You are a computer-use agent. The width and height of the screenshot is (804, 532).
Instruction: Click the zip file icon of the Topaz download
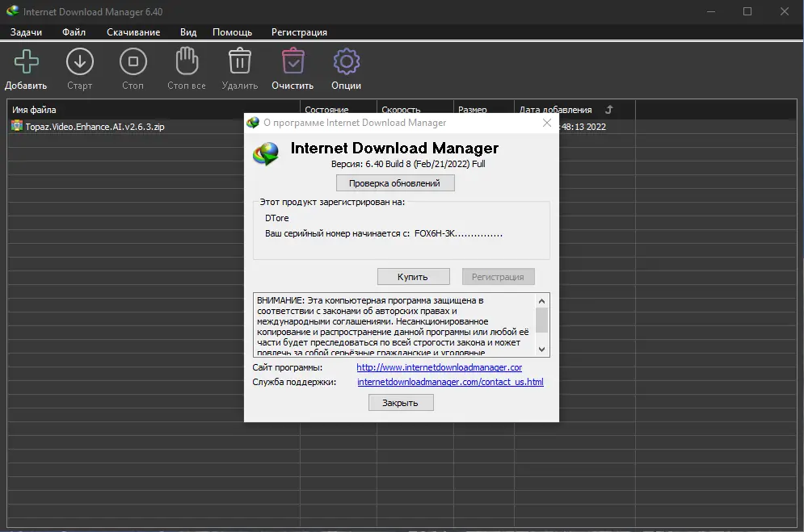point(17,126)
